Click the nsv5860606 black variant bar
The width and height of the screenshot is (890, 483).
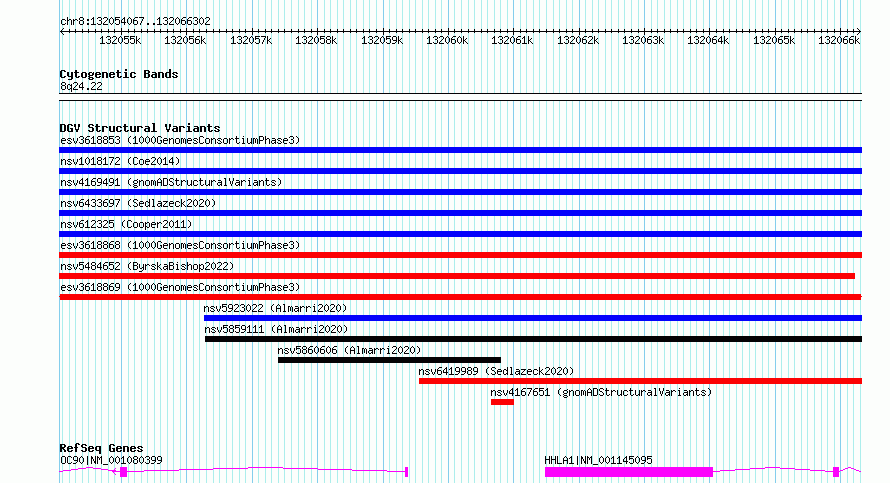[389, 360]
